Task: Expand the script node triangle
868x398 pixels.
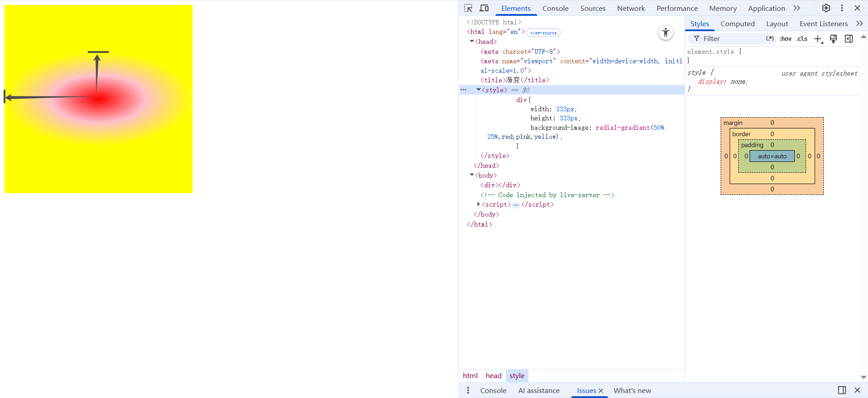Action: click(x=478, y=204)
